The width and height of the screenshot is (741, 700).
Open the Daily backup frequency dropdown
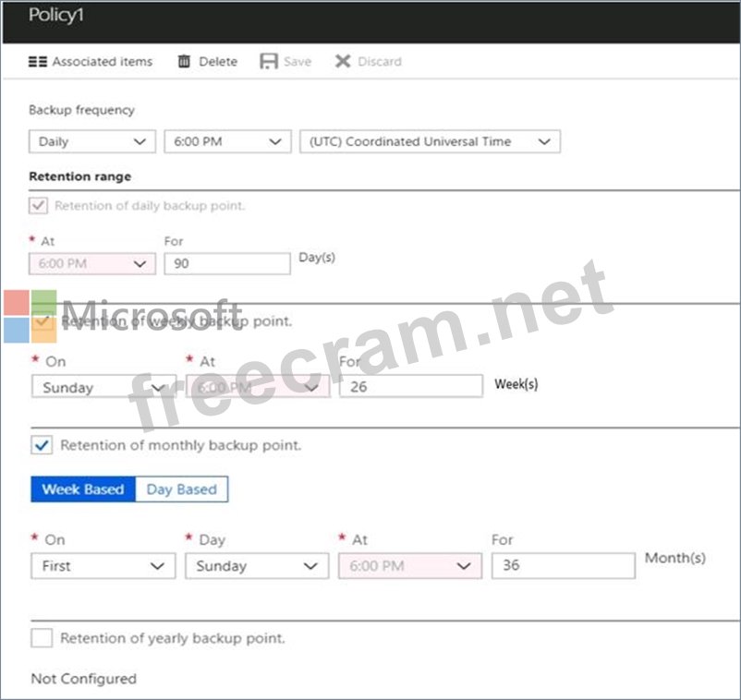coord(92,142)
